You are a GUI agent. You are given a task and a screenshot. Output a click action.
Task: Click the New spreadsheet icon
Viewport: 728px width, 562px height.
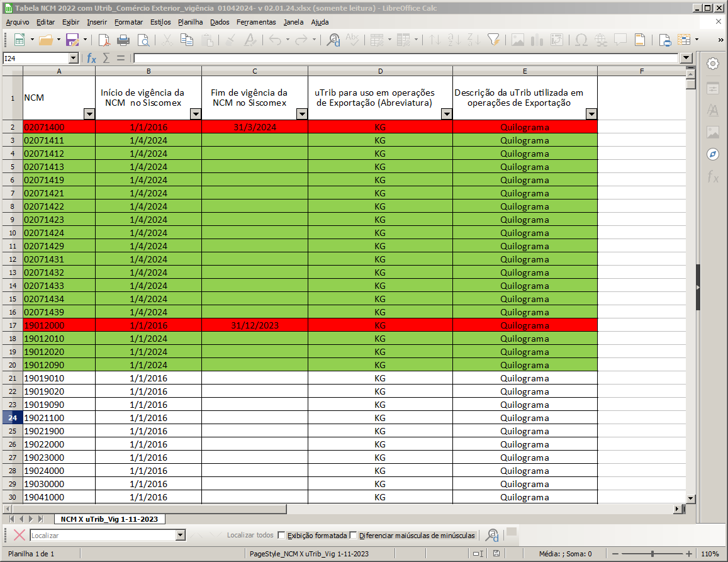pyautogui.click(x=20, y=40)
